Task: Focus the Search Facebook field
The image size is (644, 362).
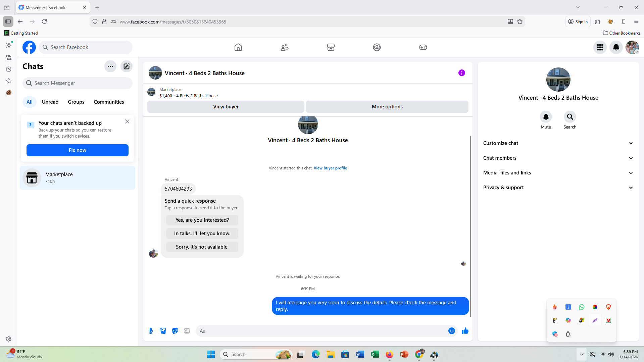Action: (86, 47)
